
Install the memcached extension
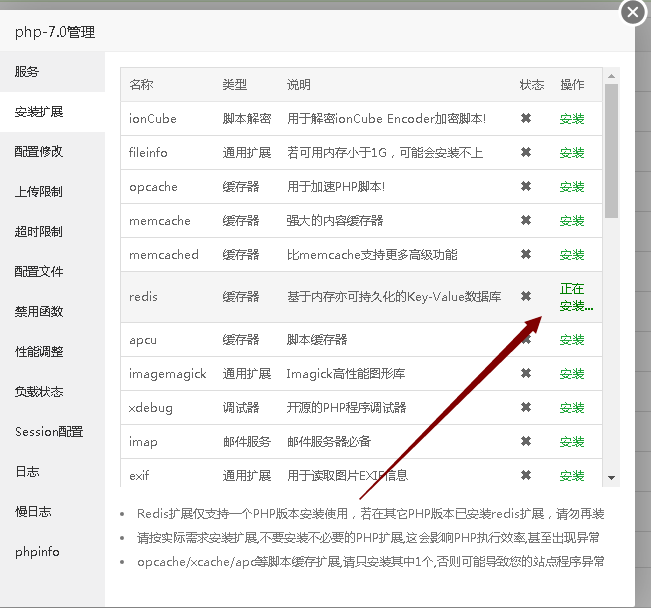point(572,255)
